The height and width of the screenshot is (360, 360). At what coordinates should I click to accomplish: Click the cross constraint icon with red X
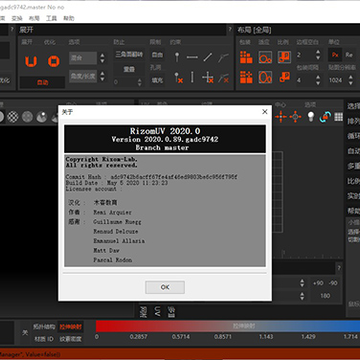[x=208, y=77]
